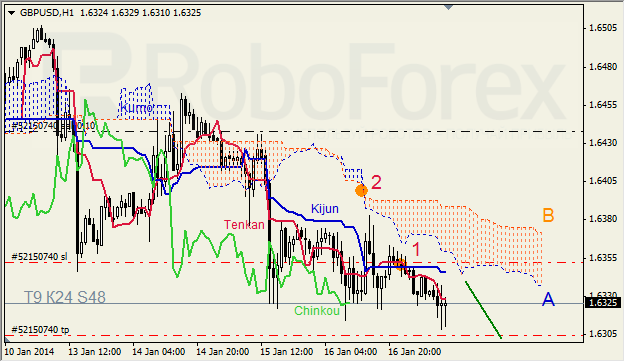
Task: Select the #52150740 sl order label
Action: pos(39,256)
